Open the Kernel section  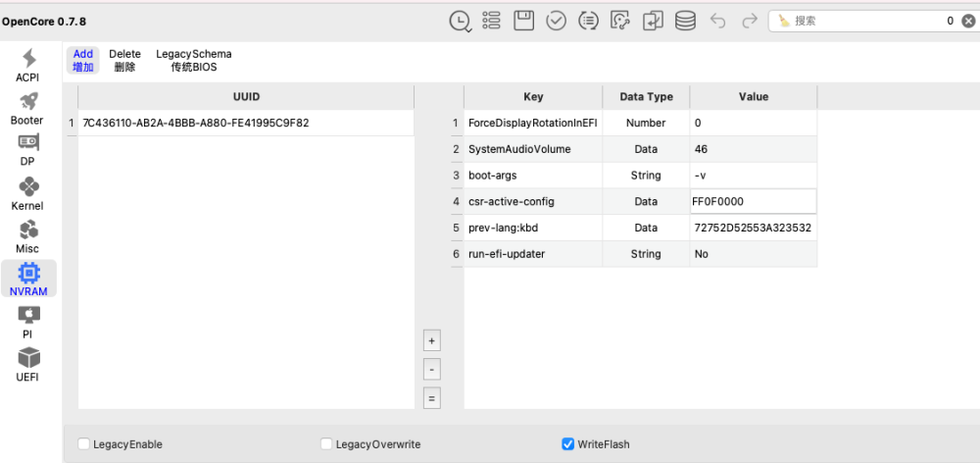click(27, 193)
